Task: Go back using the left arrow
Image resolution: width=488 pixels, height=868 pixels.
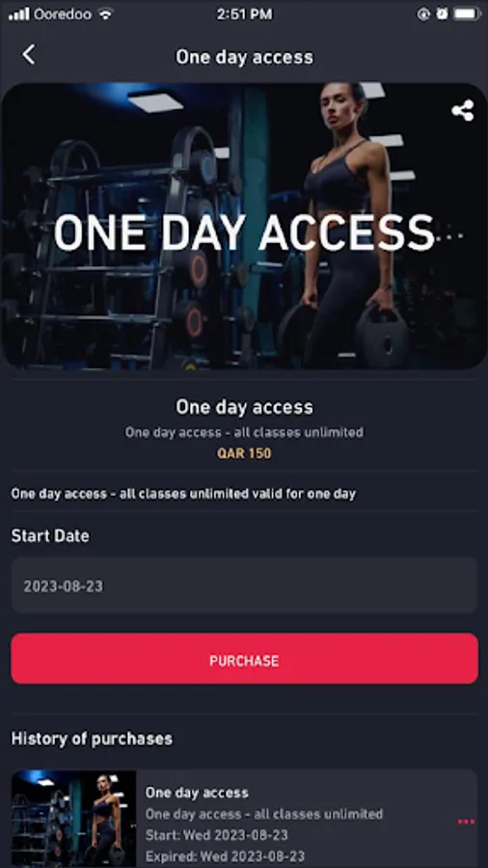Action: tap(28, 55)
